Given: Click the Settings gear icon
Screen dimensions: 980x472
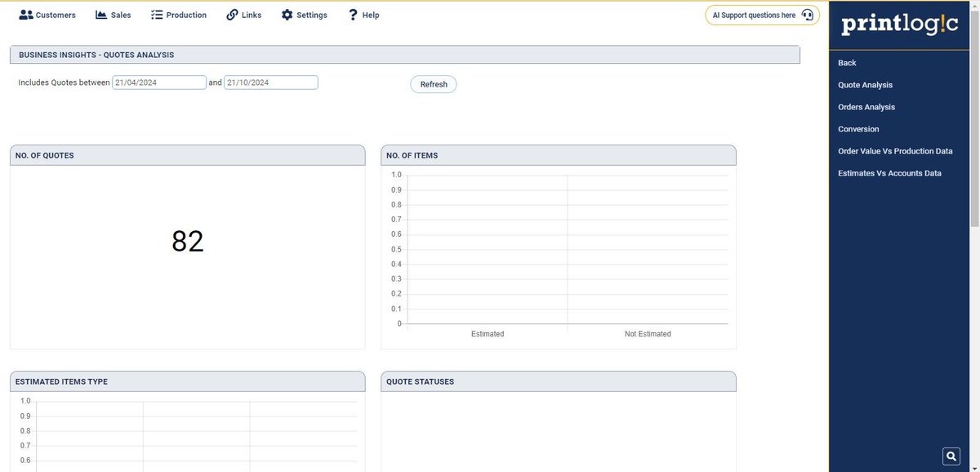Looking at the screenshot, I should click(287, 15).
